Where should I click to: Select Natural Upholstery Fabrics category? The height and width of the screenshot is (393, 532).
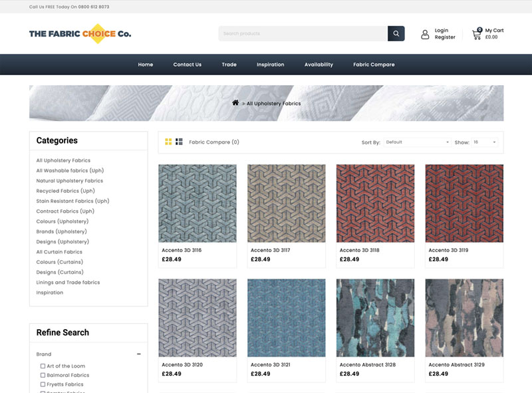pyautogui.click(x=70, y=181)
